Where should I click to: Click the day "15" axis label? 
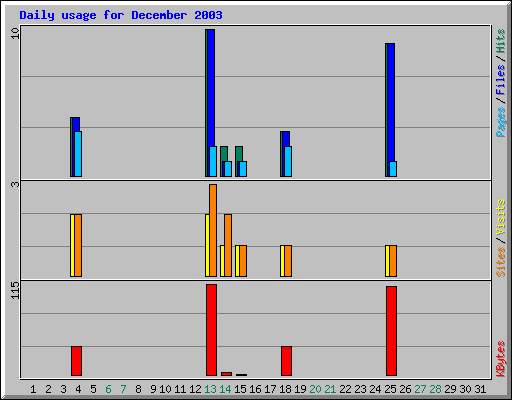[240, 389]
